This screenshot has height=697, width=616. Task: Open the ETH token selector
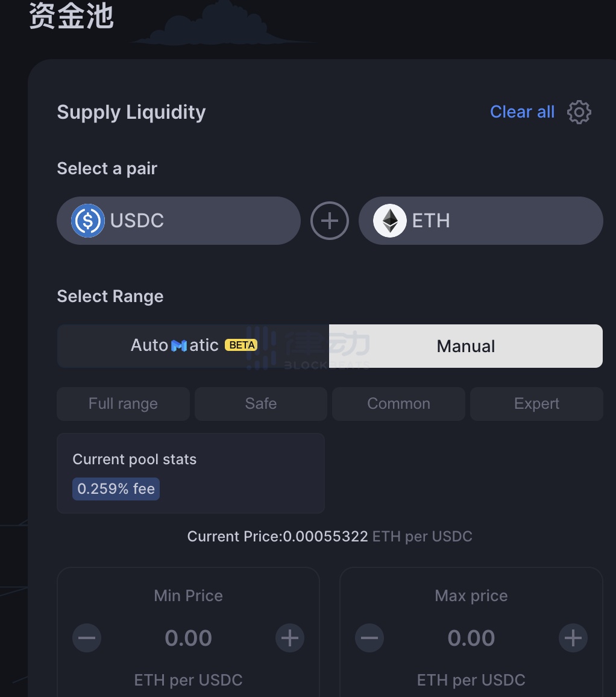481,221
